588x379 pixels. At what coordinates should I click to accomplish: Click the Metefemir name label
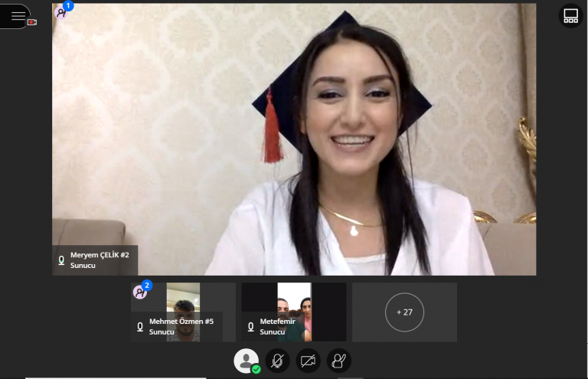point(277,322)
